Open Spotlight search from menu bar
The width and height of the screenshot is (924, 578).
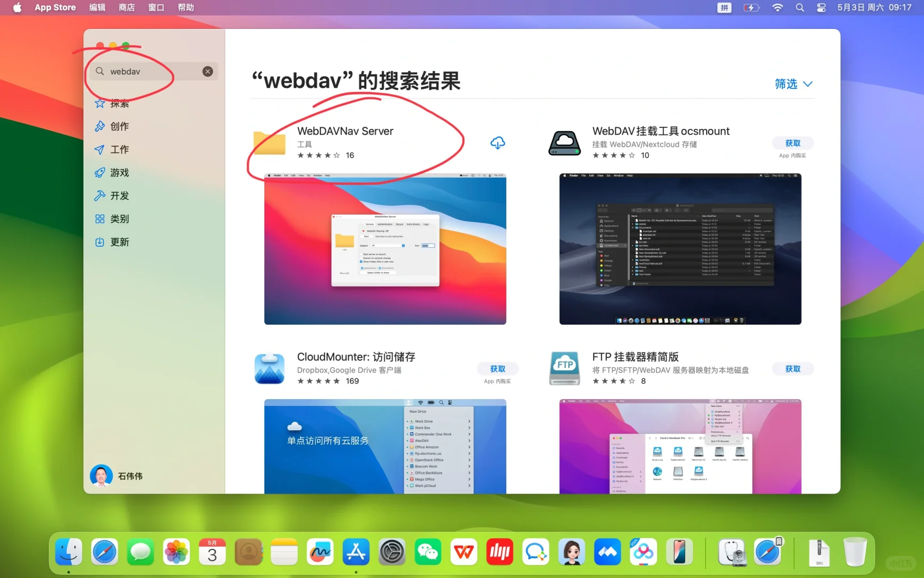(799, 7)
